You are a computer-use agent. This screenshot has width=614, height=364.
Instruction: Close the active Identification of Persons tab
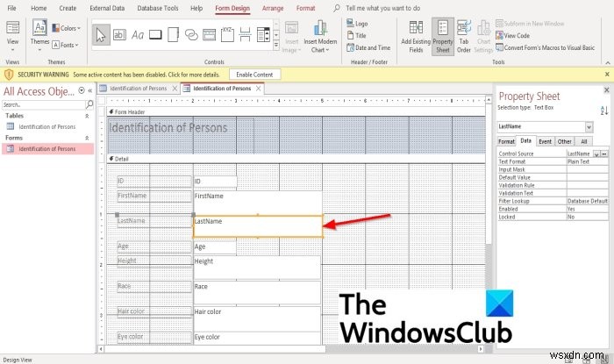(259, 89)
